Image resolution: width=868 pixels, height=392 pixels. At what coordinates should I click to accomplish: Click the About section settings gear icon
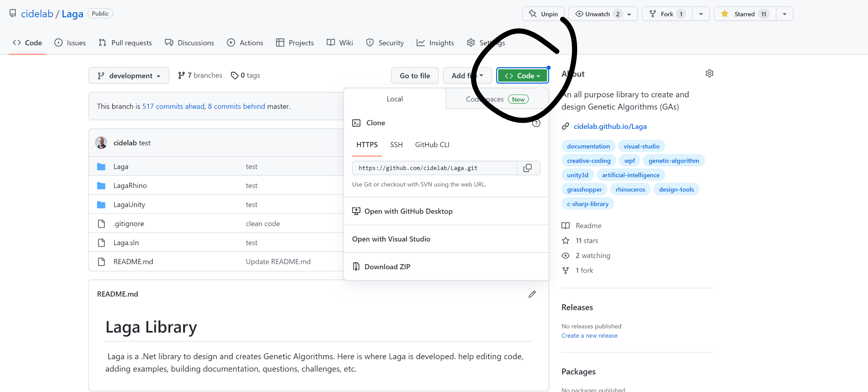(x=709, y=73)
